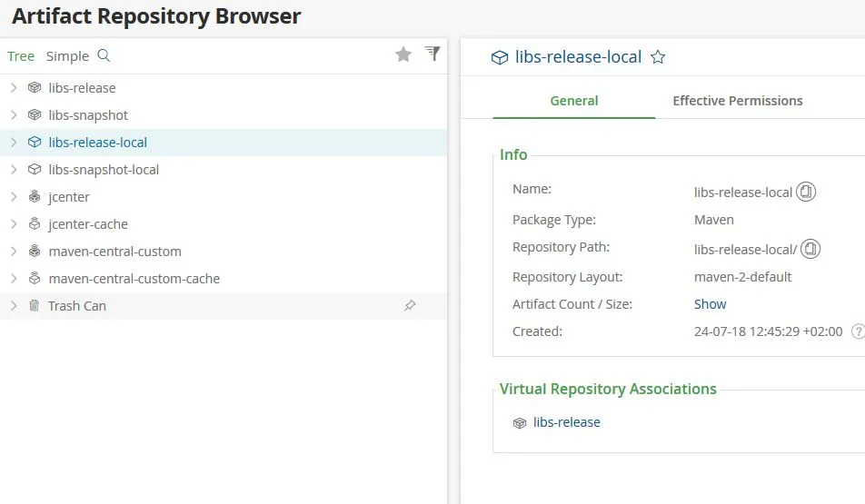Image resolution: width=865 pixels, height=504 pixels.
Task: Expand the maven-central-custom-cache node
Action: [x=14, y=279]
